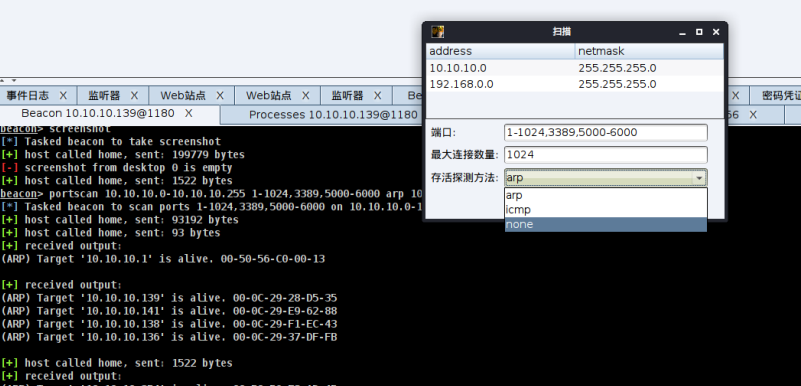Click the 'beacon> screenshot' command line
This screenshot has width=801, height=386.
(55, 129)
